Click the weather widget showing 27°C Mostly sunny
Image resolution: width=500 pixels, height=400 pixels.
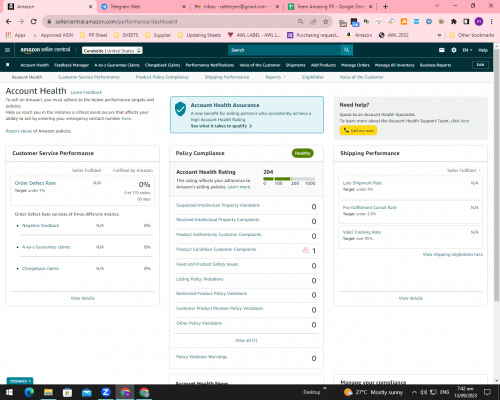pos(373,392)
